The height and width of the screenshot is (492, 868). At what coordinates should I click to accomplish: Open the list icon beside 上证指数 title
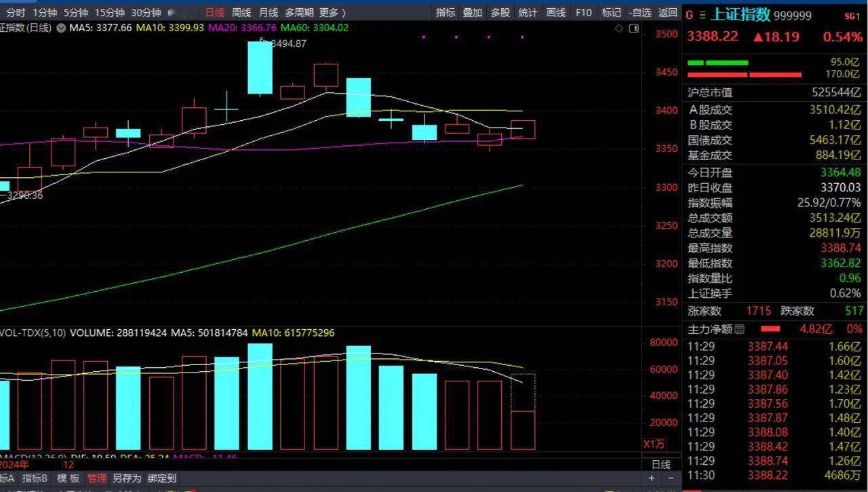(702, 16)
